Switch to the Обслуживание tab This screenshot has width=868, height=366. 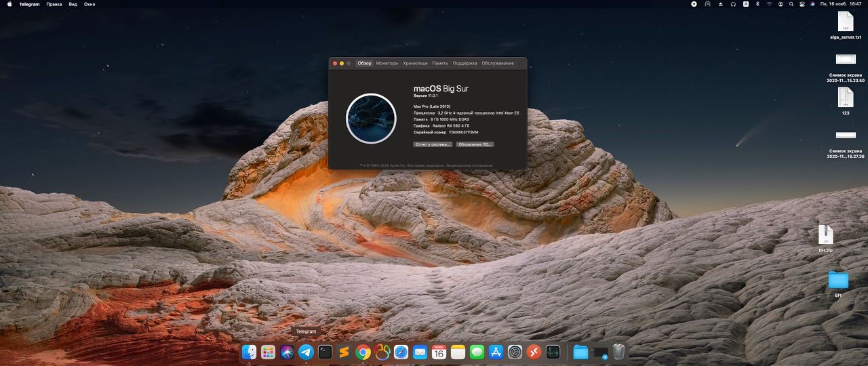click(x=498, y=63)
